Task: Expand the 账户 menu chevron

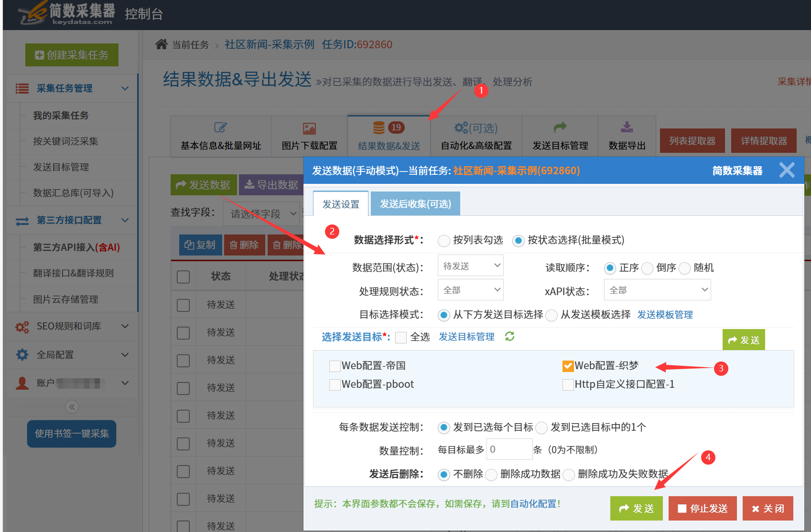Action: point(125,383)
